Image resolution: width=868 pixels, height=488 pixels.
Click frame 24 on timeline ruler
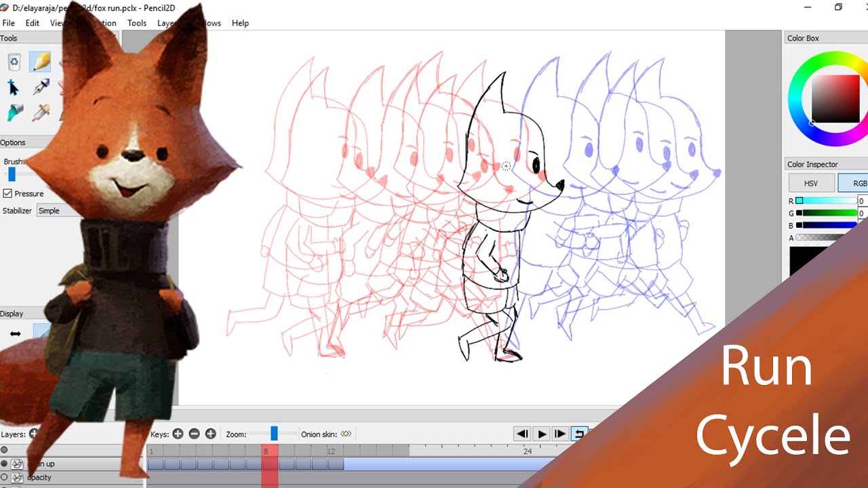[x=528, y=451]
